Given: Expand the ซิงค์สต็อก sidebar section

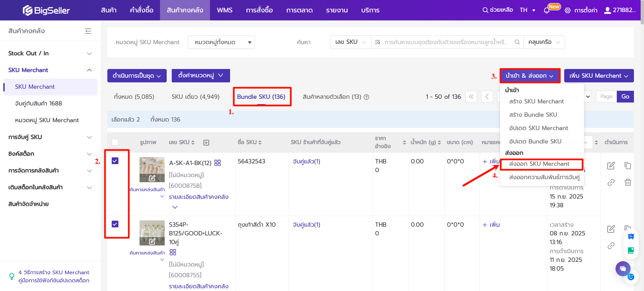Looking at the screenshot, I should click(50, 154).
